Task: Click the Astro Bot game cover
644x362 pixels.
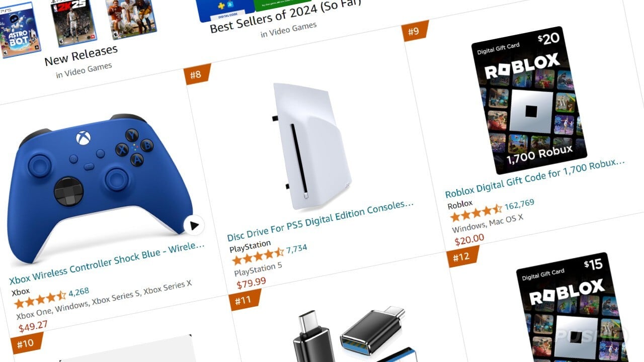Action: [x=17, y=29]
